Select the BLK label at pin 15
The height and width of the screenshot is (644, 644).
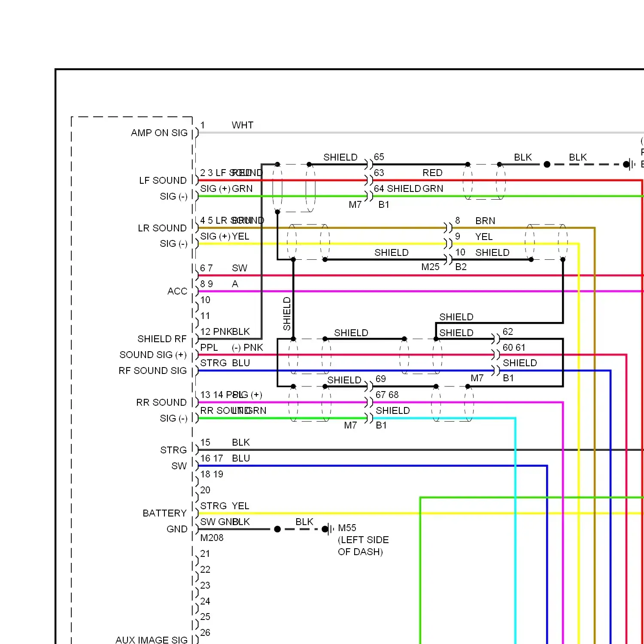click(x=241, y=443)
